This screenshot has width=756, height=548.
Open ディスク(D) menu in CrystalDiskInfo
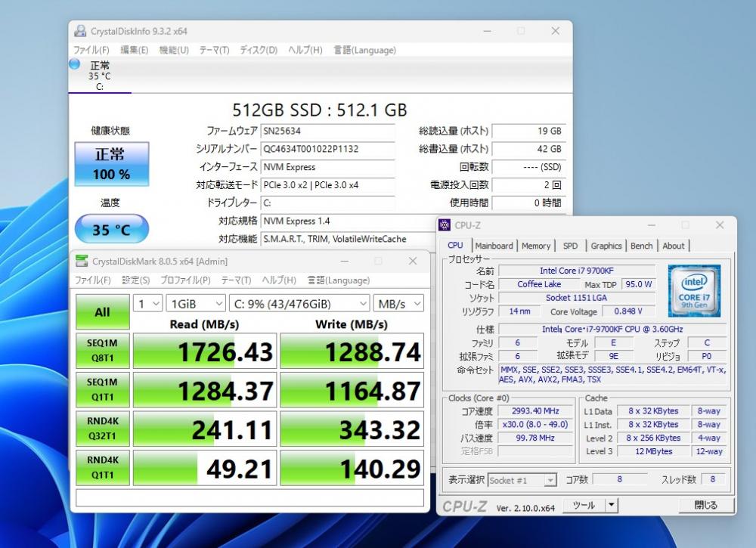click(x=259, y=50)
